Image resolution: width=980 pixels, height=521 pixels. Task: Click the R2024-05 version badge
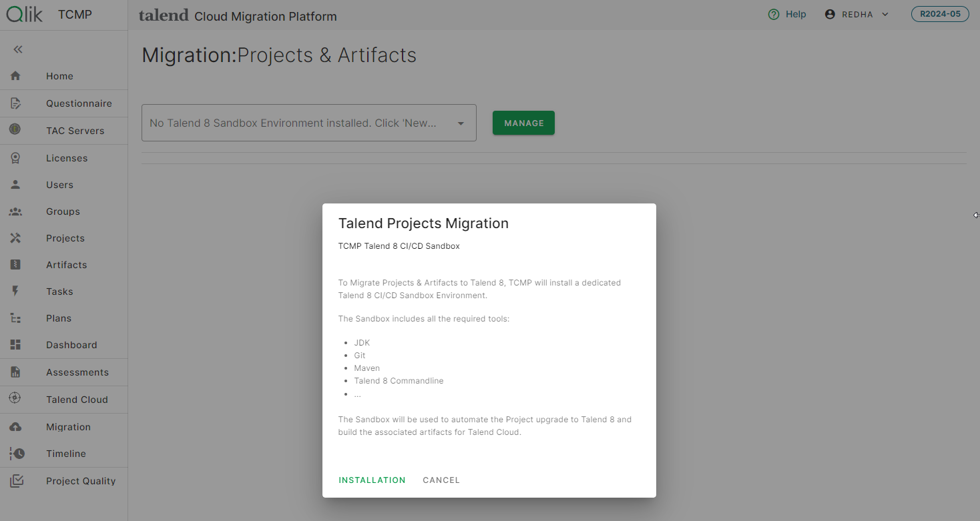tap(940, 14)
